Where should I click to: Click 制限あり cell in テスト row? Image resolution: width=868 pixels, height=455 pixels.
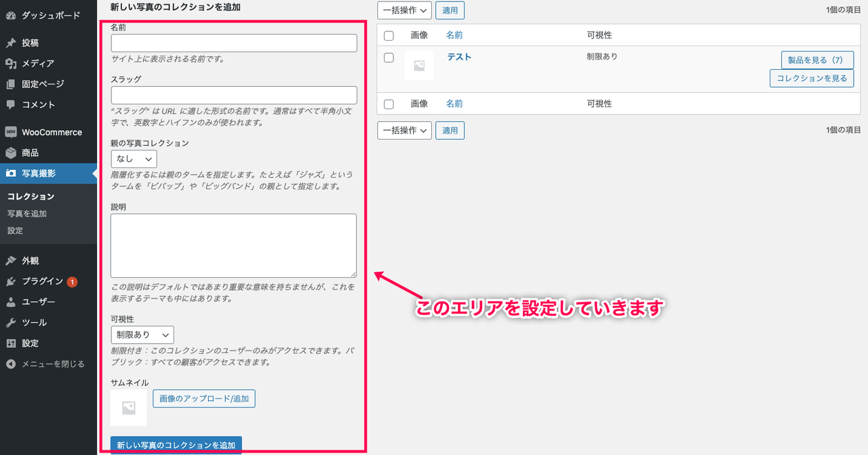[x=602, y=57]
